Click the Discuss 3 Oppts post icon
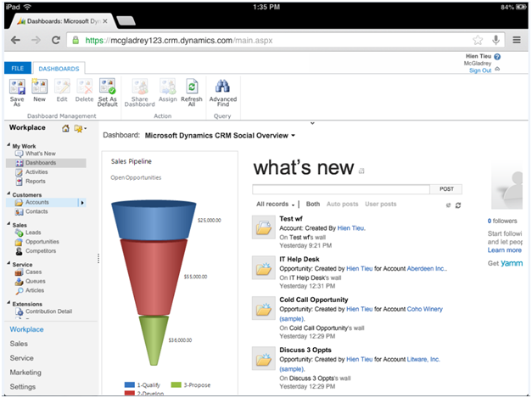Viewport: 532px width, 398px height. click(x=264, y=358)
